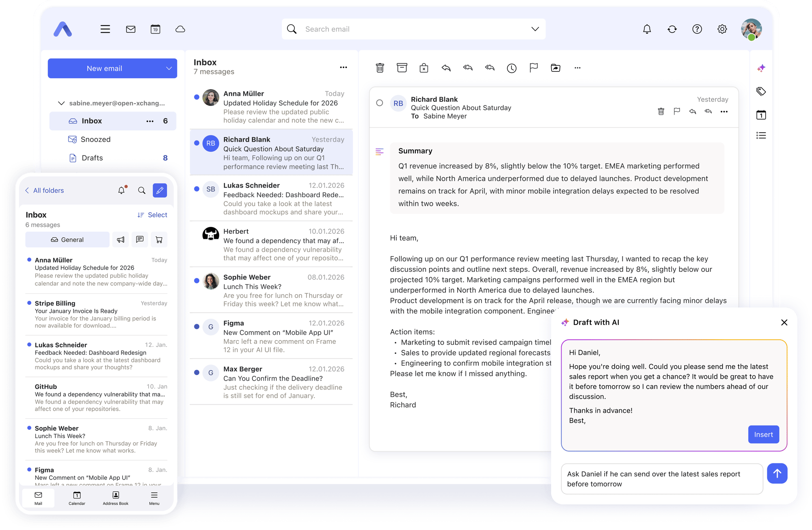
Task: Select Richard Blank email via circle checkbox
Action: click(380, 103)
